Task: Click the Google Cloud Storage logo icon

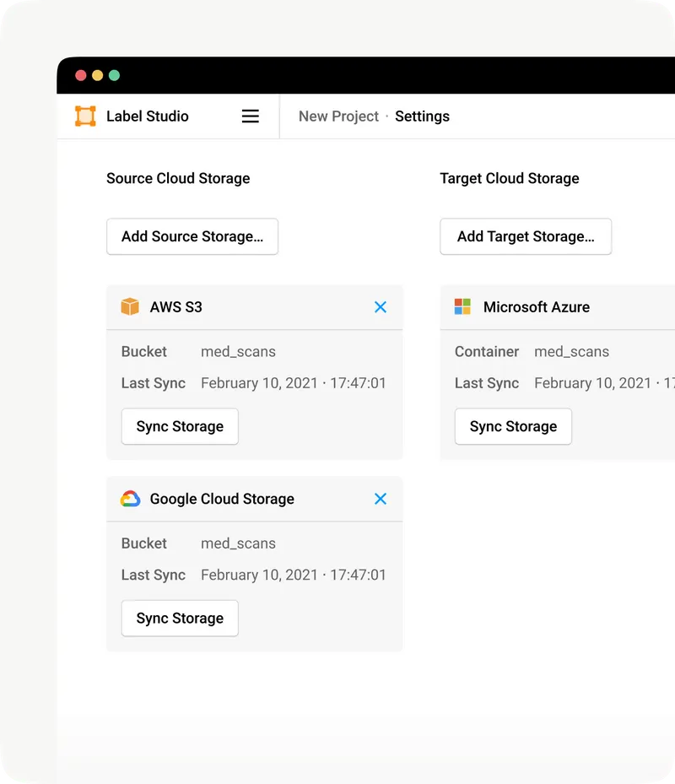Action: [x=130, y=499]
